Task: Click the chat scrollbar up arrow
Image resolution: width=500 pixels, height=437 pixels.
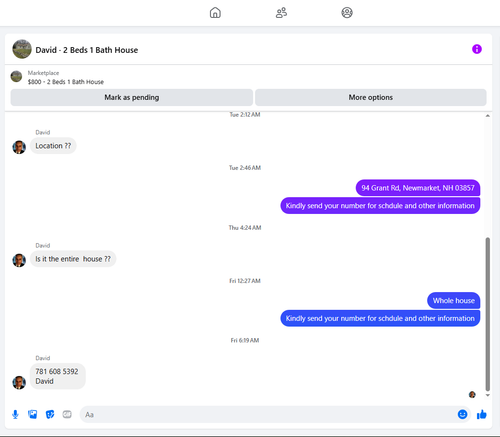Action: coord(487,116)
